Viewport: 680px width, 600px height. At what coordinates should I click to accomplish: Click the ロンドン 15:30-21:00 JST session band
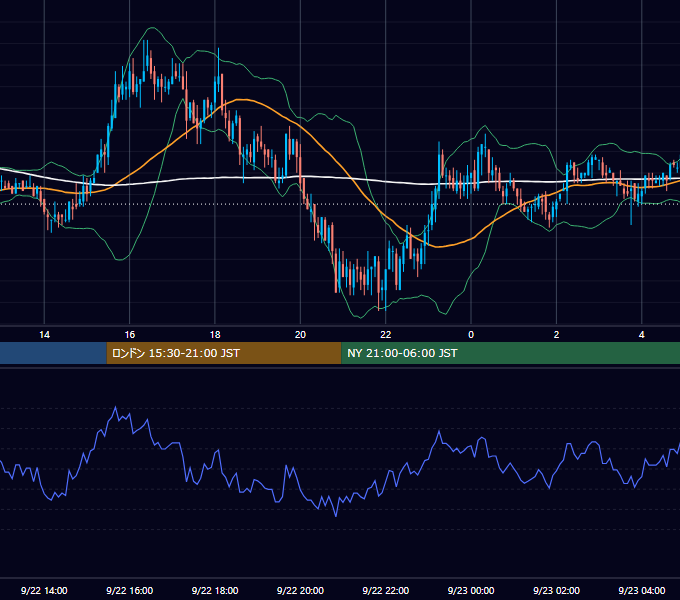tap(224, 353)
